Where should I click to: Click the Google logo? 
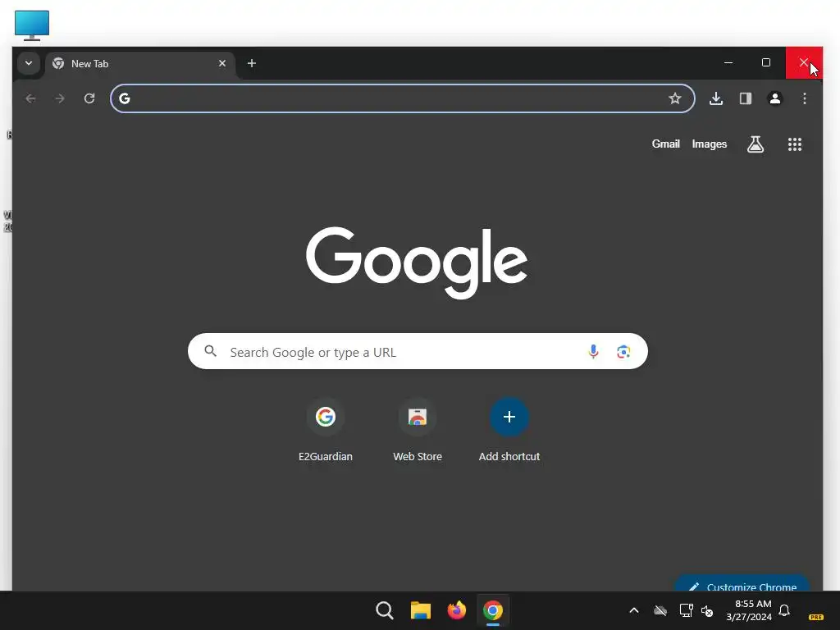click(x=417, y=262)
